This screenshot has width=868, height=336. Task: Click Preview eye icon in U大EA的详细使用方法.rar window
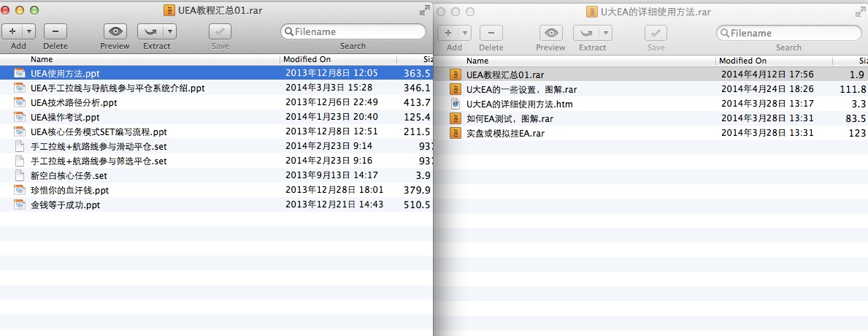(550, 33)
